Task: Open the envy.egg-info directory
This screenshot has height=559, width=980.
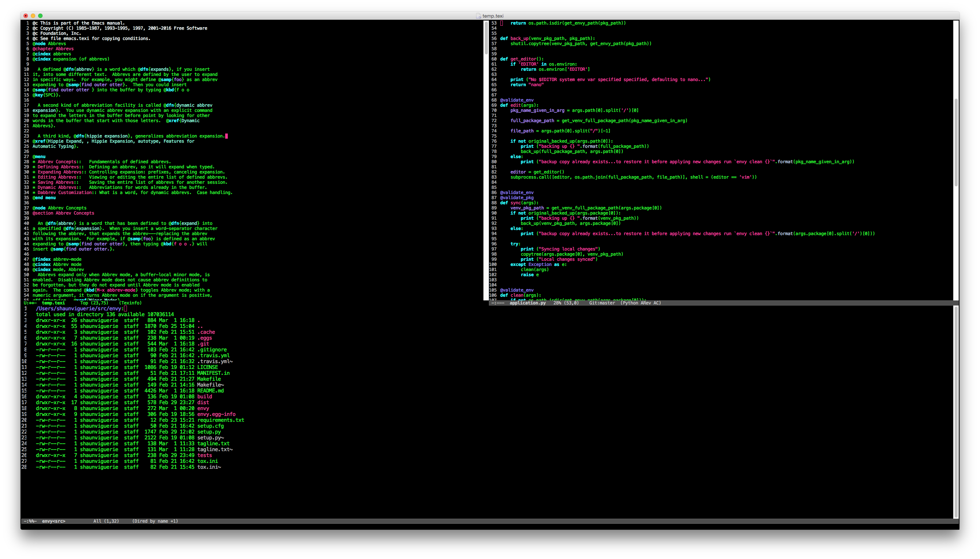Action: coord(216,414)
